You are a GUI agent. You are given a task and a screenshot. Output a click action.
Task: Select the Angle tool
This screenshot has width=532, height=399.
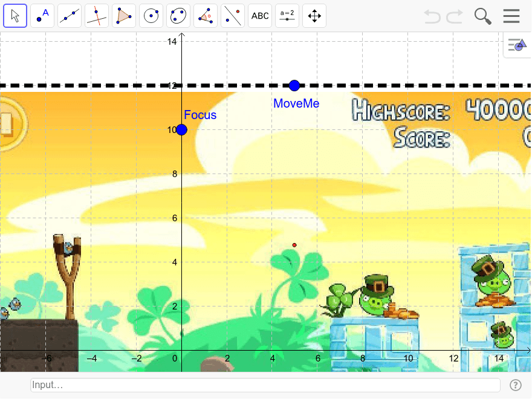coord(206,16)
